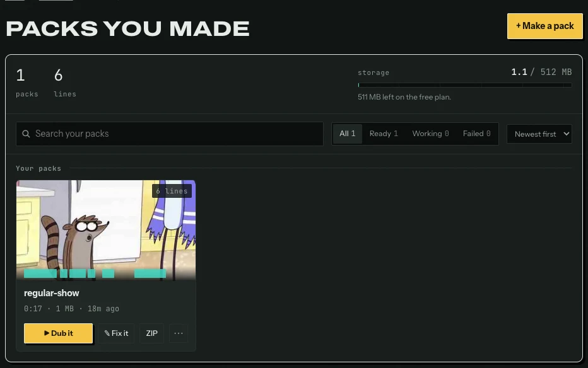The height and width of the screenshot is (368, 588).
Task: Click the 'Fix it' pencil button
Action: (x=116, y=333)
